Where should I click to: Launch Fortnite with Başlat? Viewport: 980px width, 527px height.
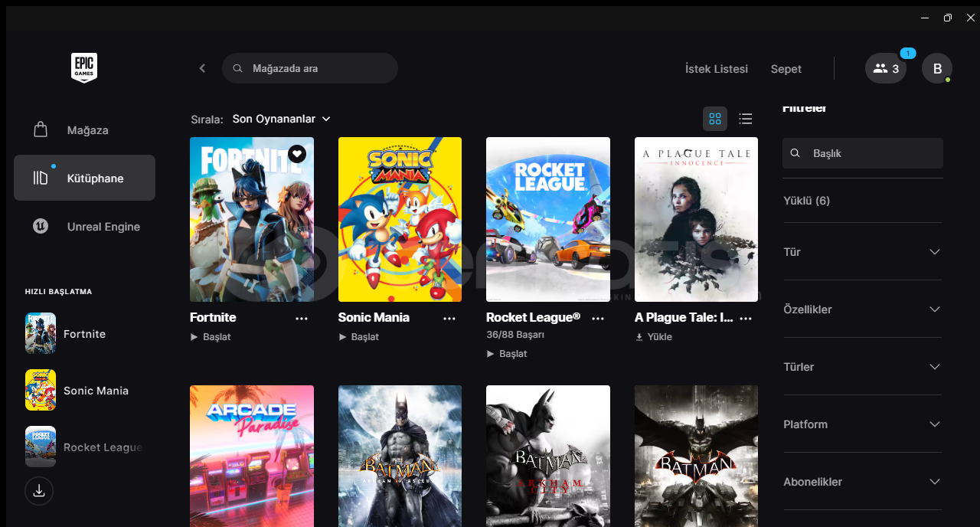211,337
